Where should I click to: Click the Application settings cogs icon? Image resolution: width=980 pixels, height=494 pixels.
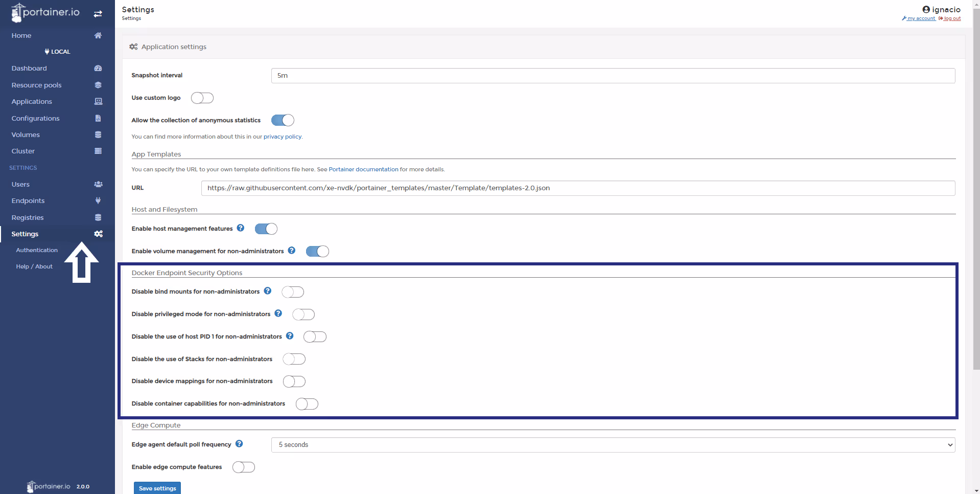point(133,47)
